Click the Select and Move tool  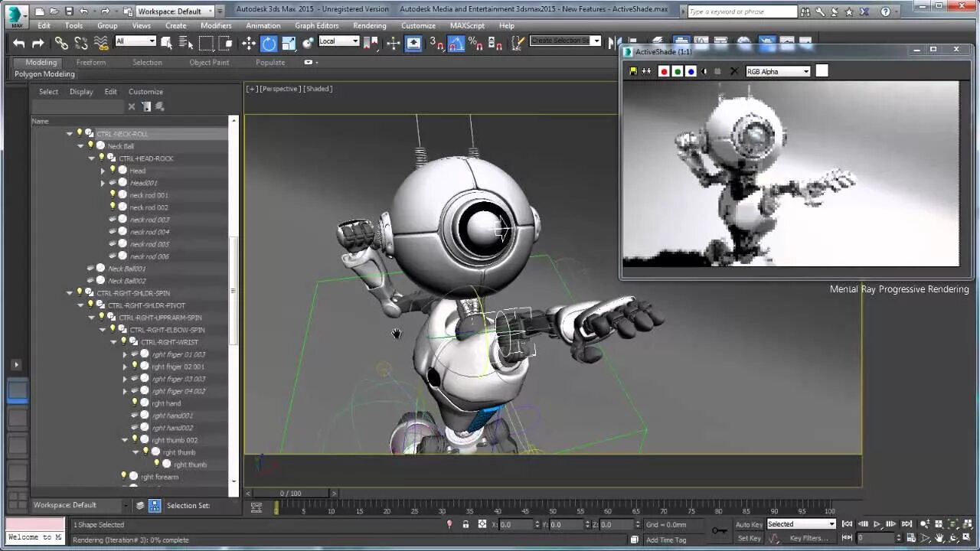tap(249, 44)
